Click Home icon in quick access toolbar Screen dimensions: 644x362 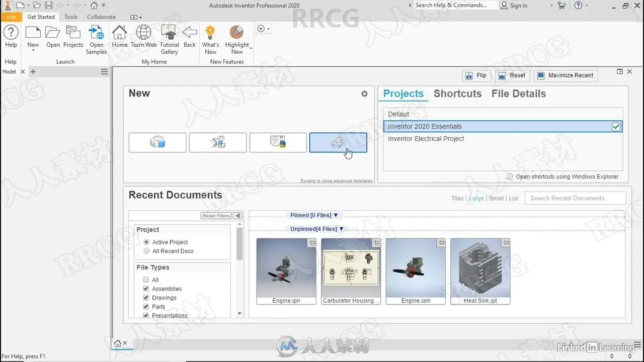tap(94, 6)
